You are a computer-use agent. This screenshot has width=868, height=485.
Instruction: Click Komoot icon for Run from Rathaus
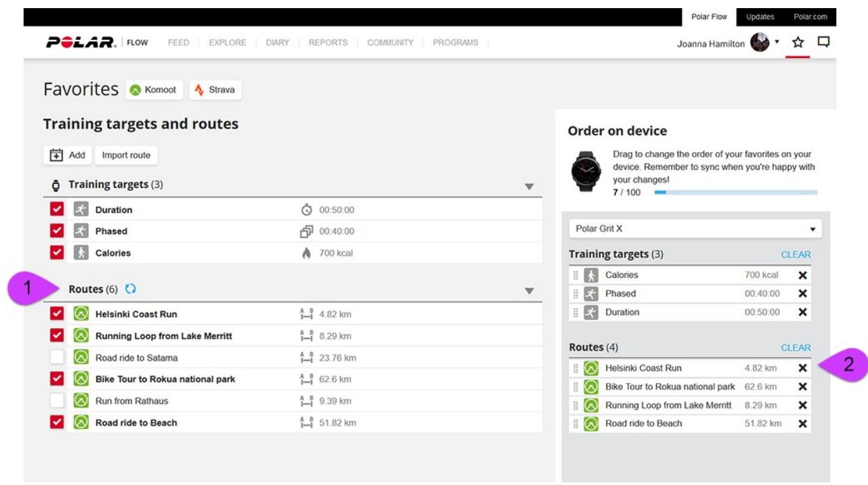pos(81,400)
